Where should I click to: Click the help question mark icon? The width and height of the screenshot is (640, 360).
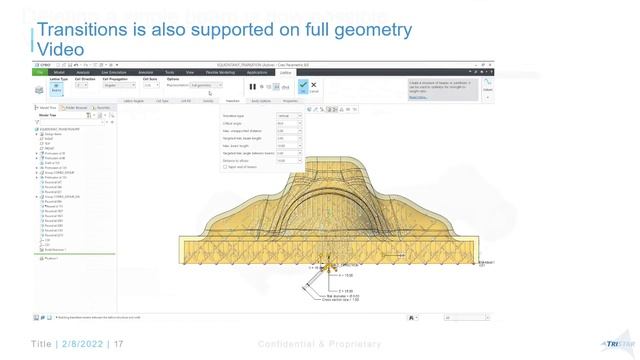click(491, 72)
